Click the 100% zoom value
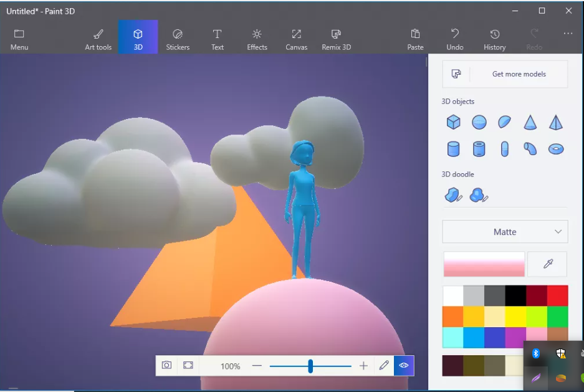 [230, 366]
